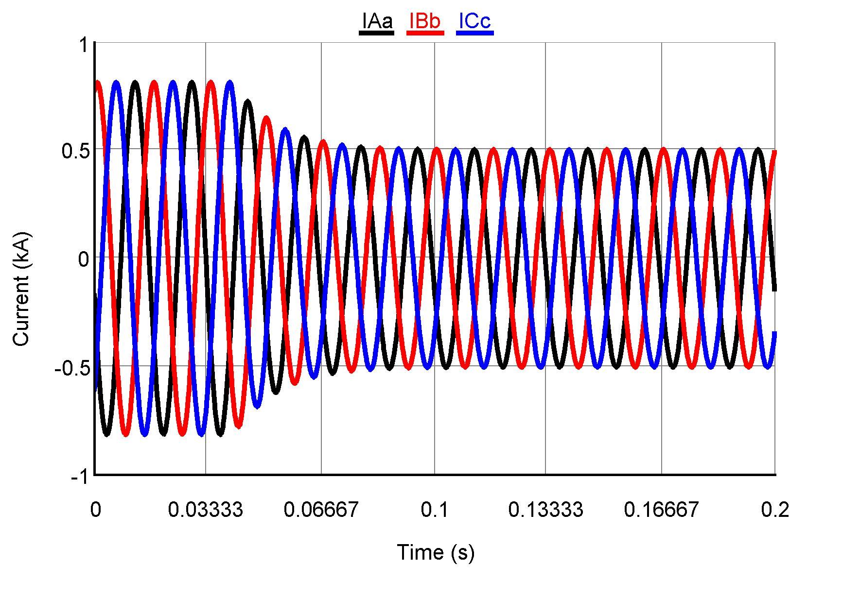Select the 0.2 time axis tick label

coord(775,510)
